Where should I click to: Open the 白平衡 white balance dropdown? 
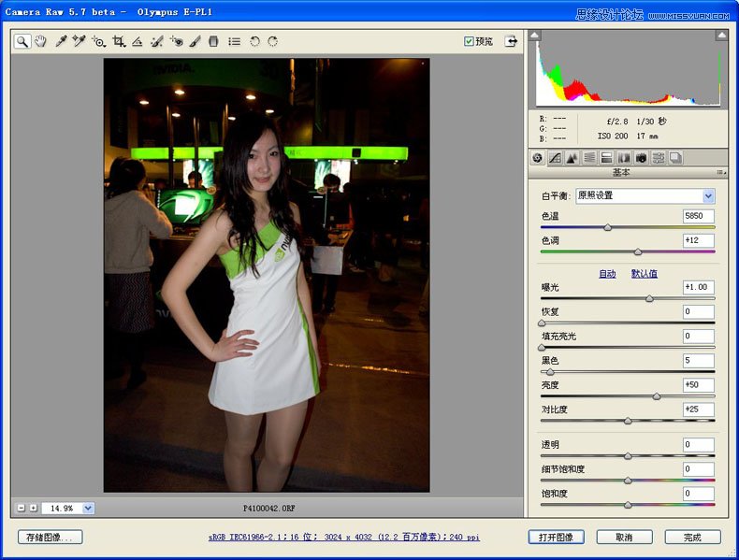click(708, 196)
